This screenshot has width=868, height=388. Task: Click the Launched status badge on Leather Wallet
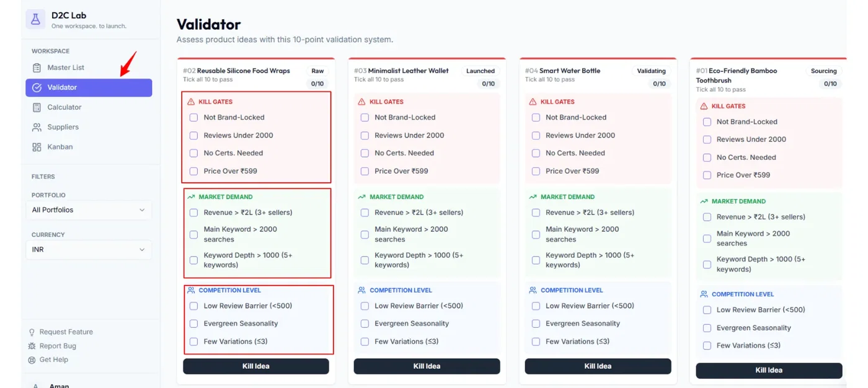(x=480, y=71)
